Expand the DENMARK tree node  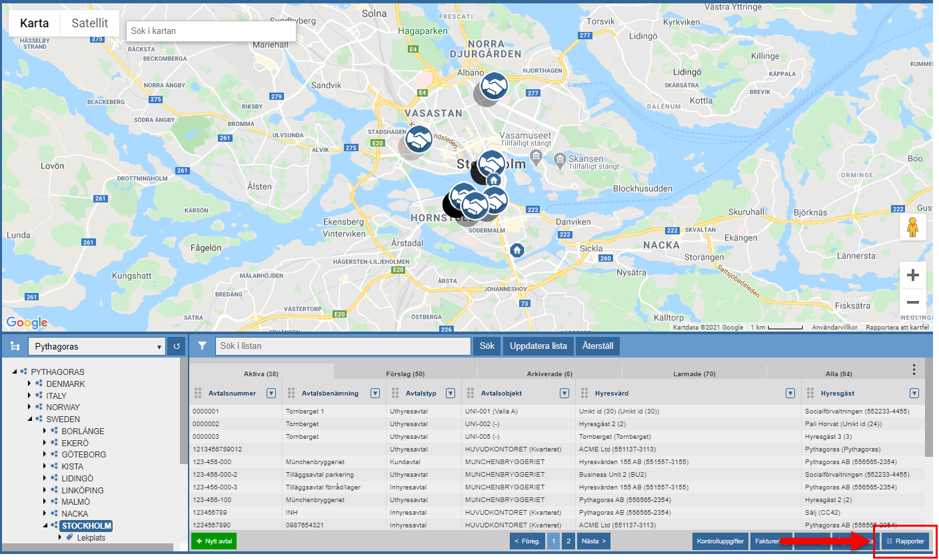[x=29, y=384]
